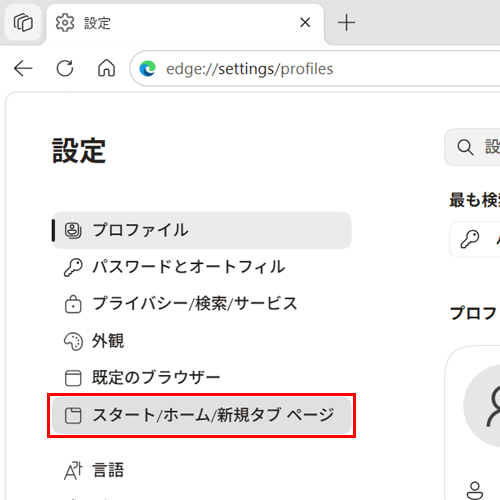Close the 設定 tab
The height and width of the screenshot is (500, 500).
coord(305,23)
